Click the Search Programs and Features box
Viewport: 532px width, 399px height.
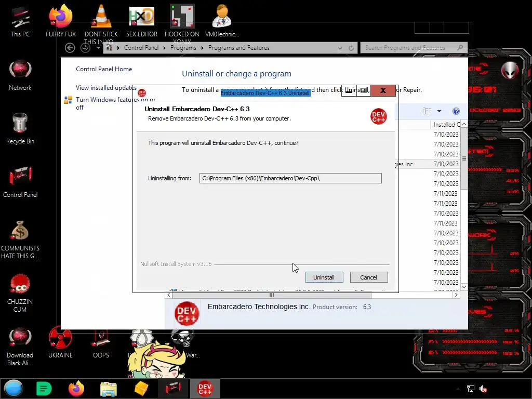pos(414,48)
